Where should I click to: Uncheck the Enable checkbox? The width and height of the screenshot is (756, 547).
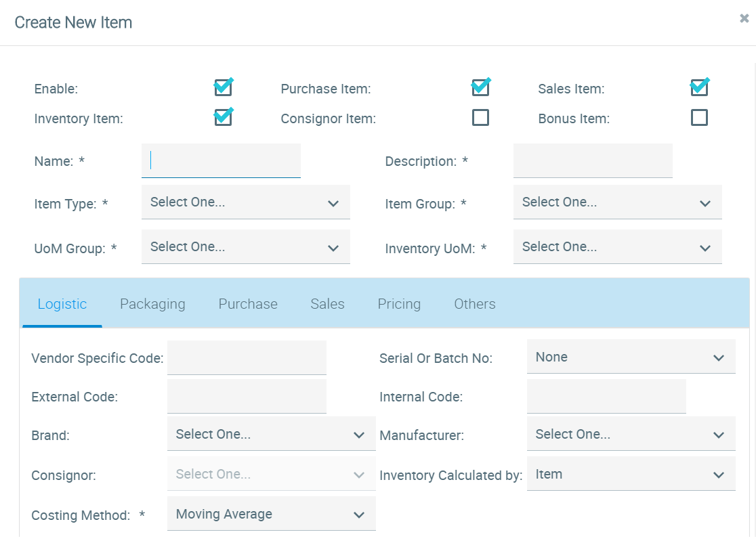point(223,88)
